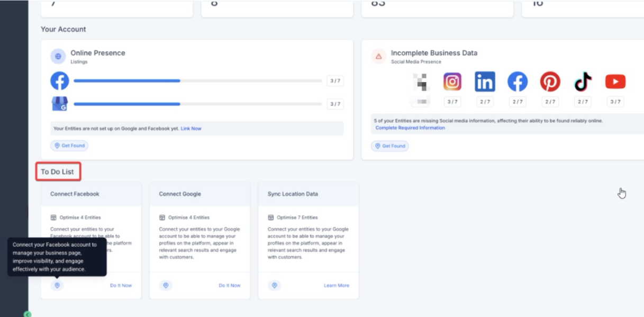Screen dimensions: 644x317
Task: Click the TikTok social media icon
Action: [583, 81]
